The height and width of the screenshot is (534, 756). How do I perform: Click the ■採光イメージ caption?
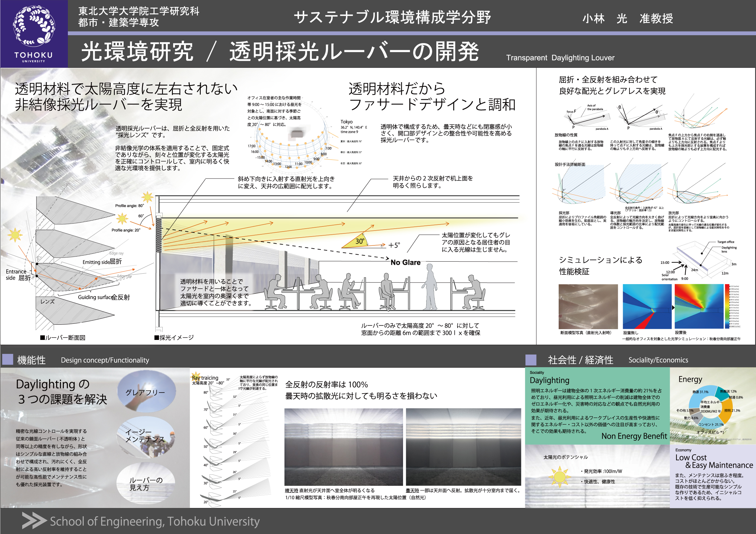click(174, 337)
